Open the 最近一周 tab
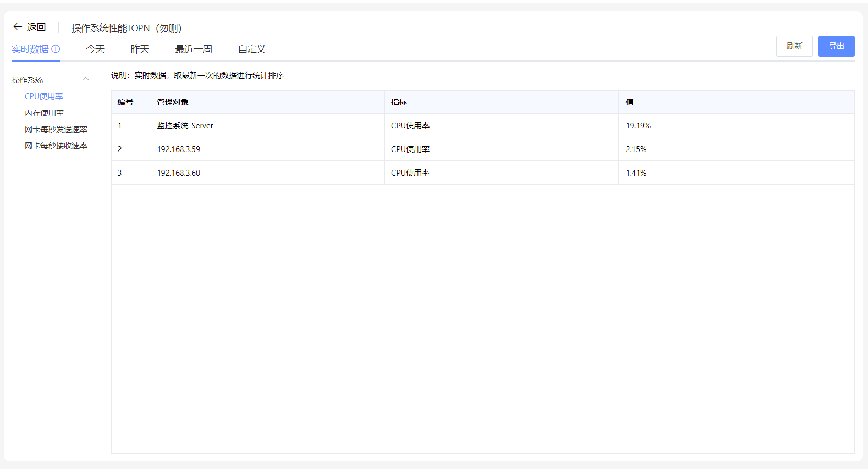868x473 pixels. (x=193, y=49)
